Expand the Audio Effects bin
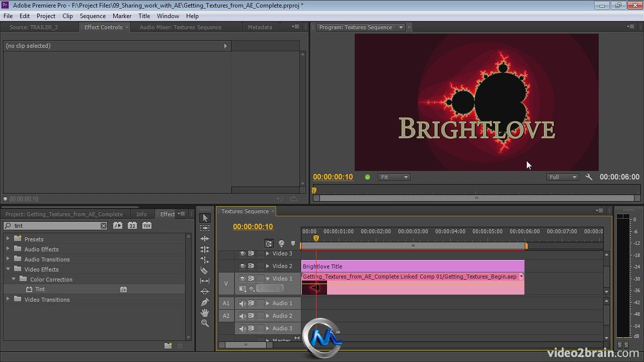Image resolution: width=644 pixels, height=362 pixels. [x=8, y=249]
